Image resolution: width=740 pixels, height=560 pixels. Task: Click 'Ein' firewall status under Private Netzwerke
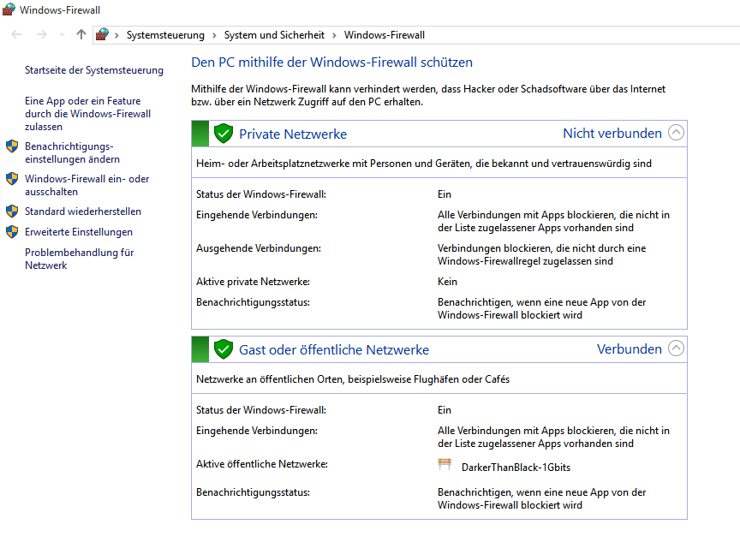coord(445,194)
